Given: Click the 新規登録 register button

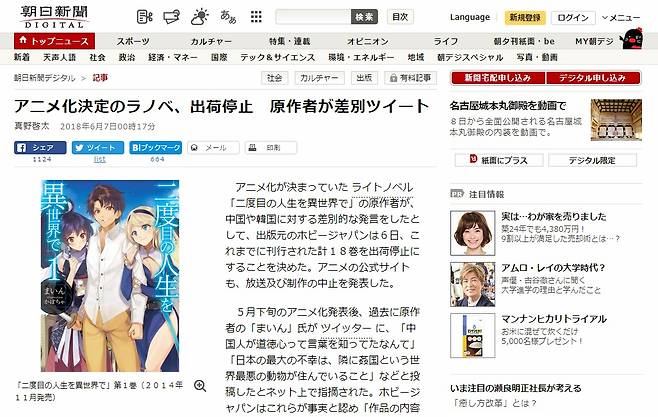Looking at the screenshot, I should (x=525, y=17).
